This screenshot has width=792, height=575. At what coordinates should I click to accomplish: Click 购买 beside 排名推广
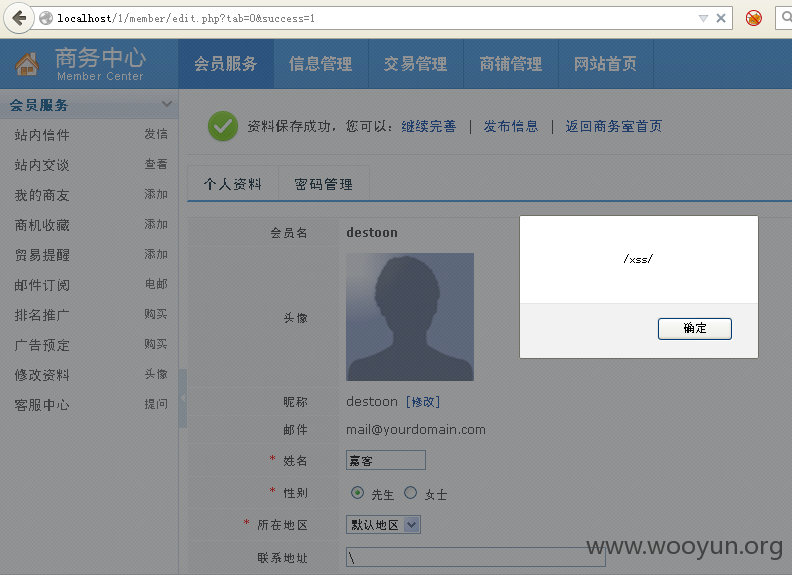click(x=156, y=314)
